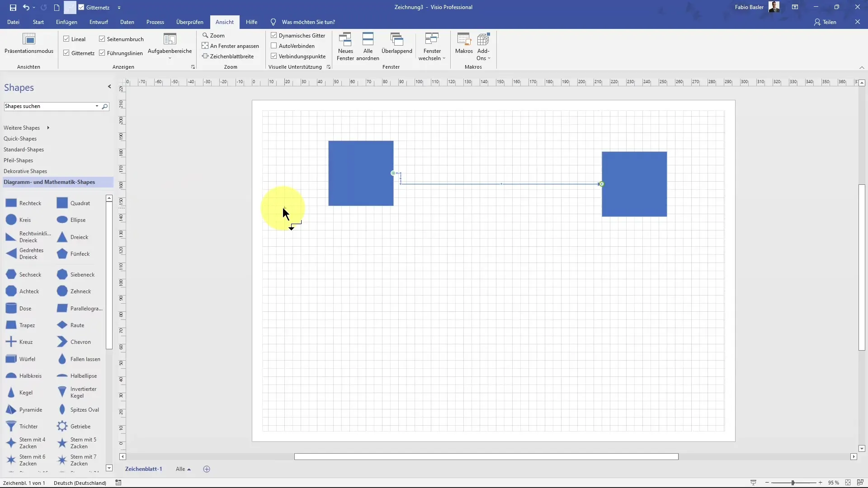Open a new window with Neues Fenster
868x488 pixels.
345,46
